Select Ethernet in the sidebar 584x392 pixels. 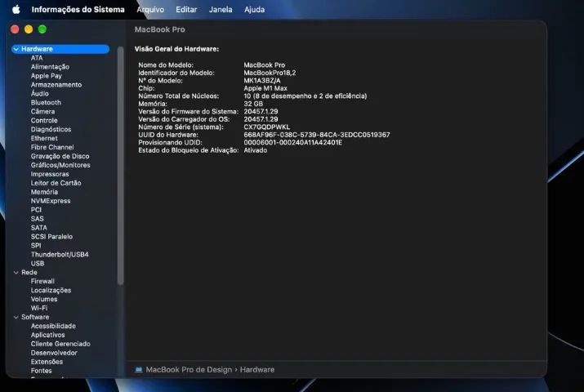[44, 139]
